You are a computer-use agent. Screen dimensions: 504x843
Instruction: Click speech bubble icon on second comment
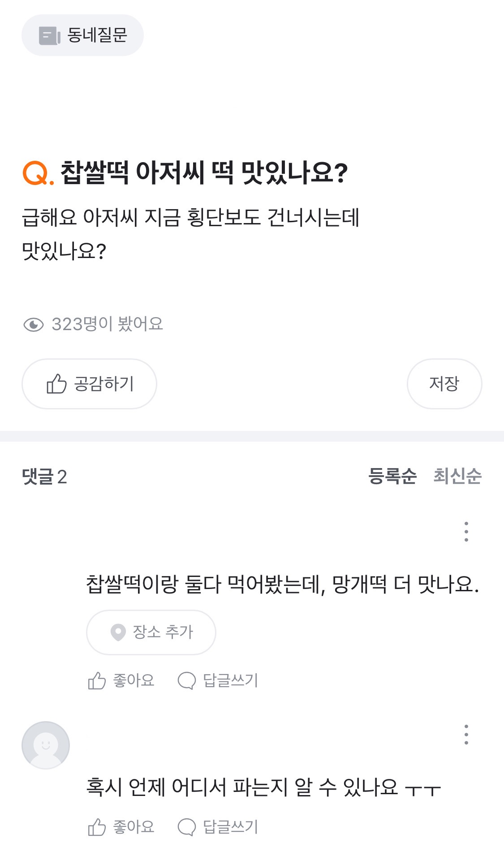pyautogui.click(x=187, y=827)
